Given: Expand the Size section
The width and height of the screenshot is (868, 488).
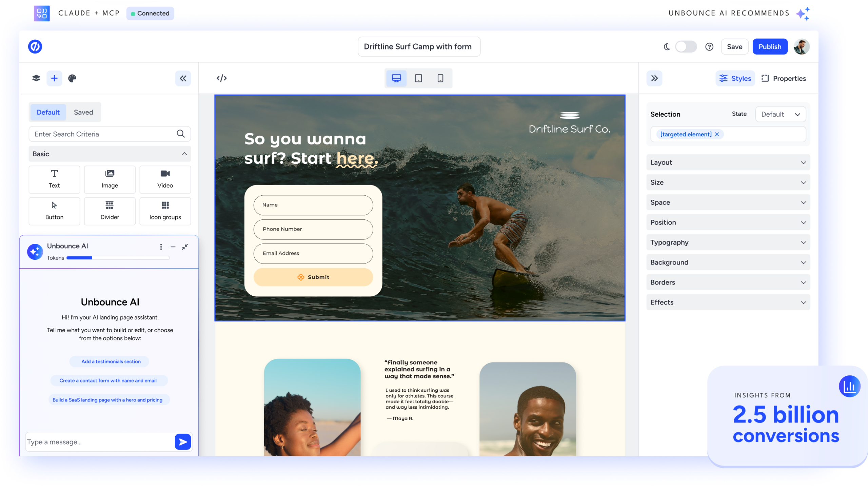Looking at the screenshot, I should pyautogui.click(x=728, y=182).
